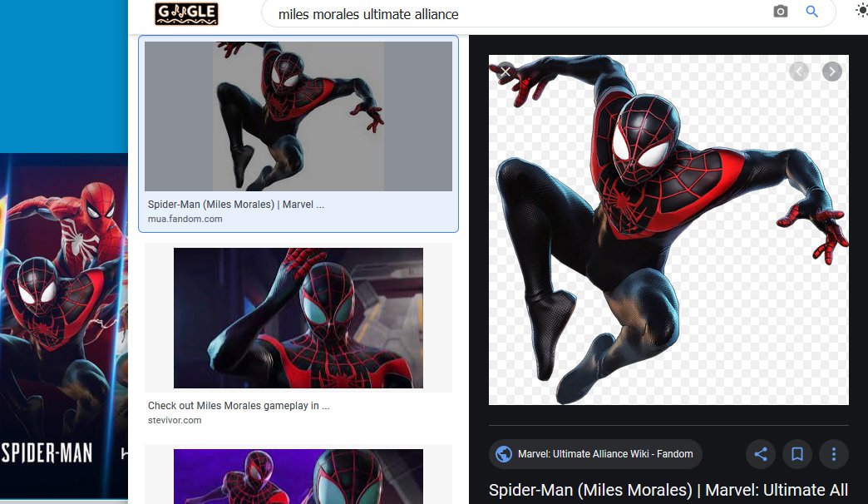Share the previewed Miles Morales image

[x=760, y=454]
